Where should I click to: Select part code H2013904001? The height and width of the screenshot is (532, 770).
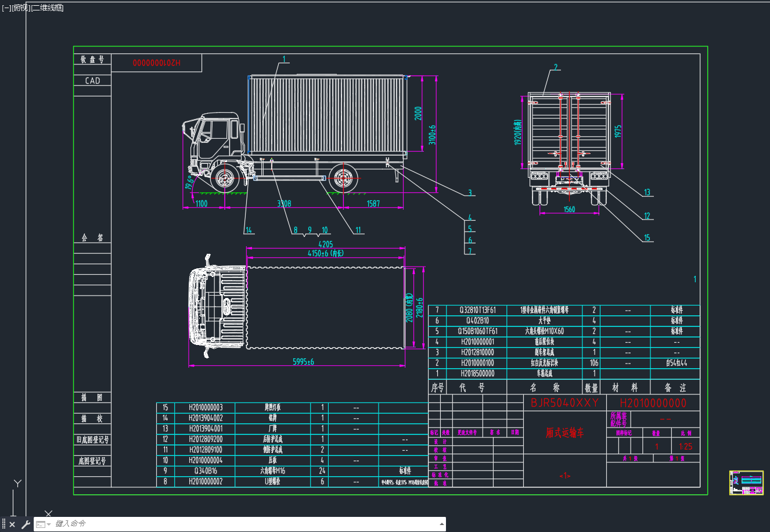206,429
